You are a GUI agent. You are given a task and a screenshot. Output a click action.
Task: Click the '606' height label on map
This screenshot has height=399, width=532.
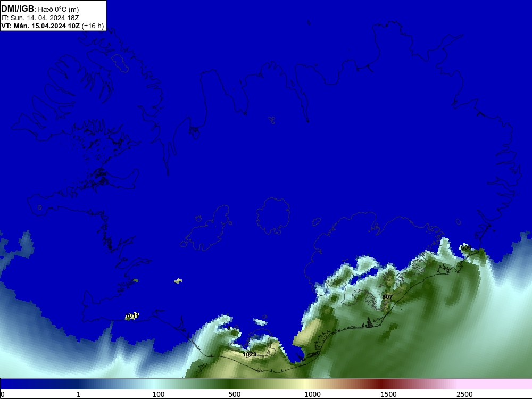[466, 248]
